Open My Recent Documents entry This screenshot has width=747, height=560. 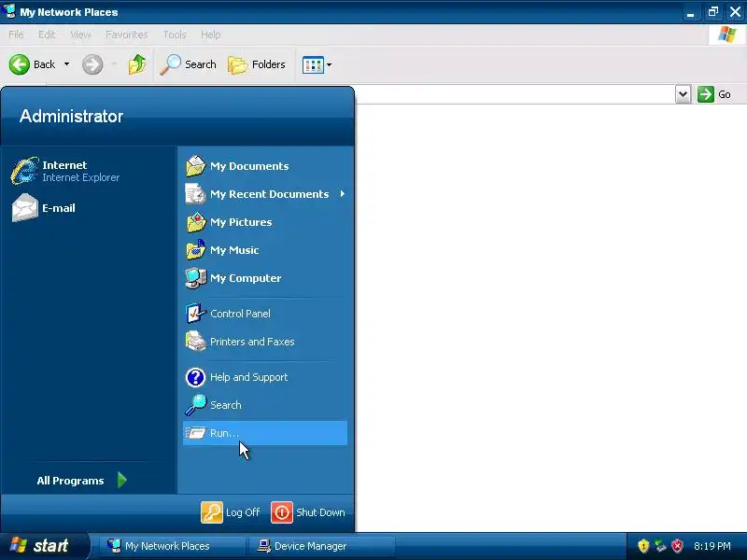coord(265,194)
